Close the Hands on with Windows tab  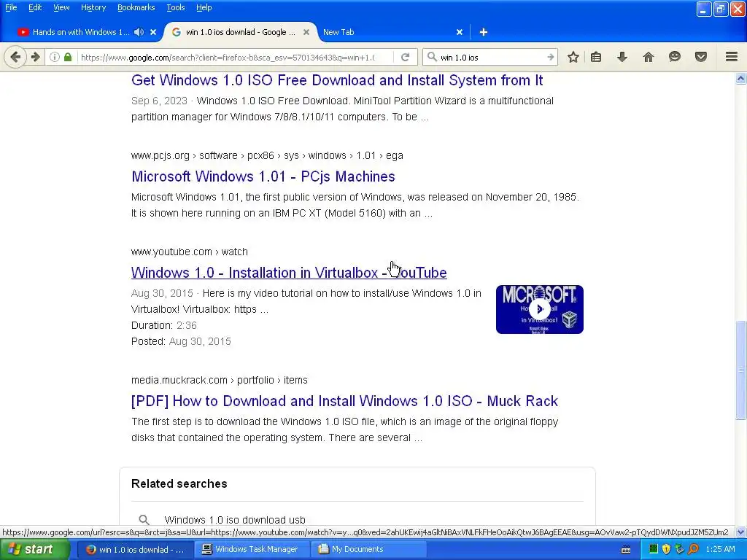153,32
